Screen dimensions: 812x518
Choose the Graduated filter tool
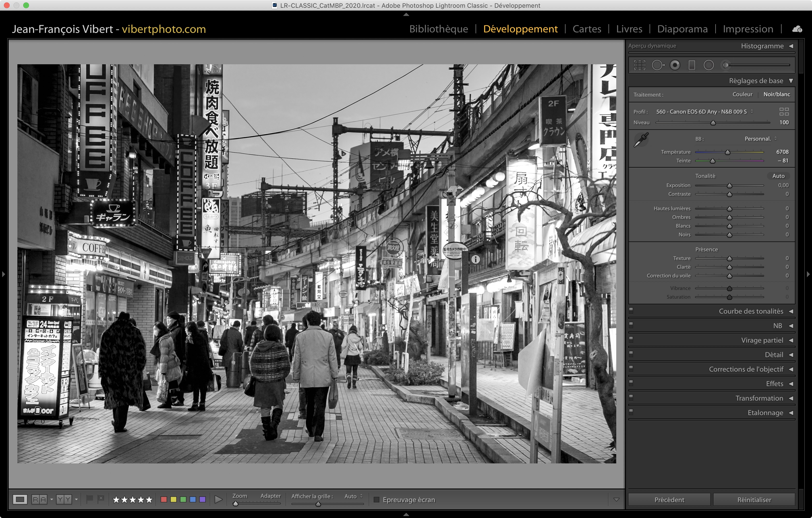coord(692,65)
